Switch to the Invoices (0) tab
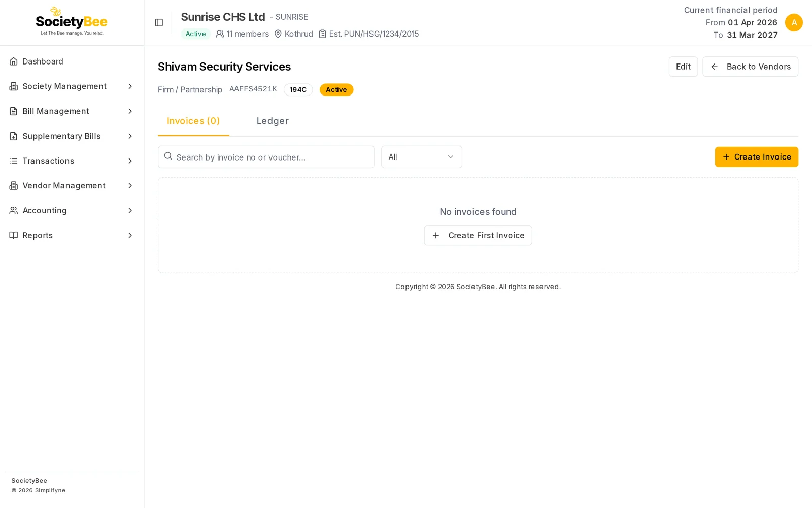Viewport: 812px width, 508px height. [193, 121]
